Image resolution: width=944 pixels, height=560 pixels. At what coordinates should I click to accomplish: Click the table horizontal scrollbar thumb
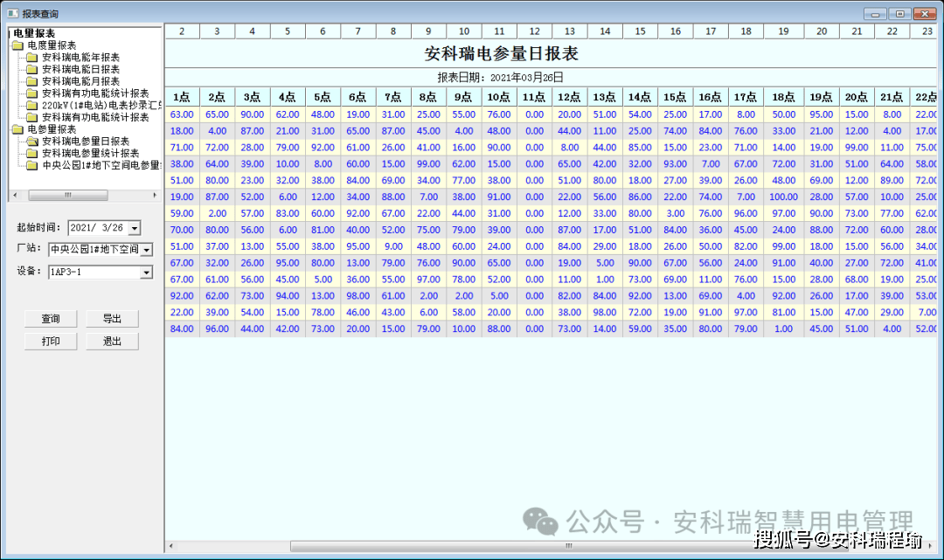569,546
